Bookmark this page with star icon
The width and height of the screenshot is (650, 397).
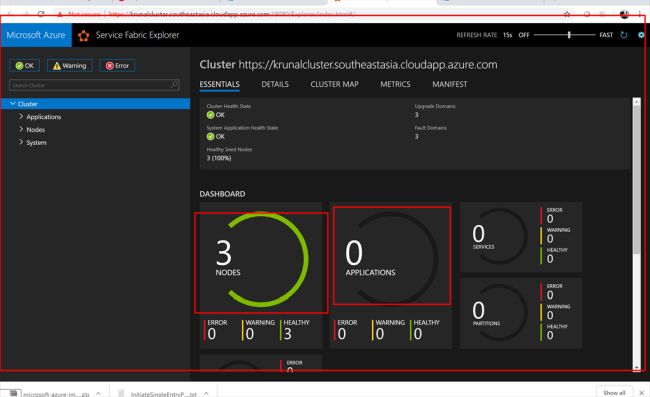point(567,14)
